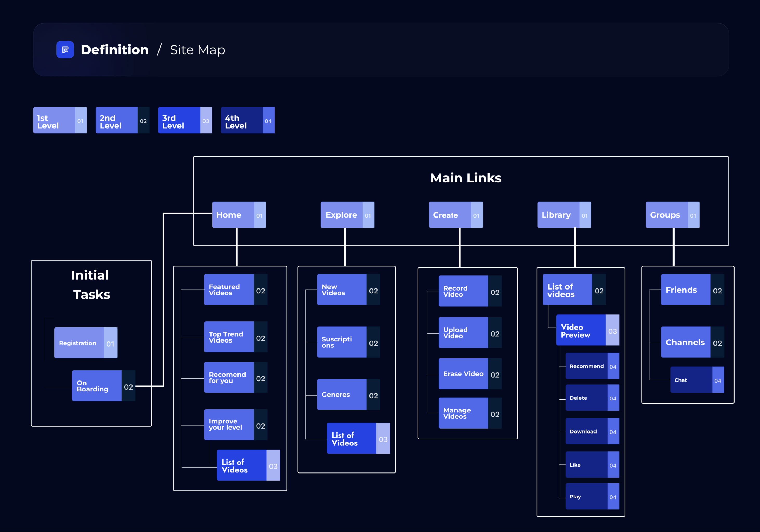
Task: Click the Definition search icon in the header
Action: click(x=65, y=50)
